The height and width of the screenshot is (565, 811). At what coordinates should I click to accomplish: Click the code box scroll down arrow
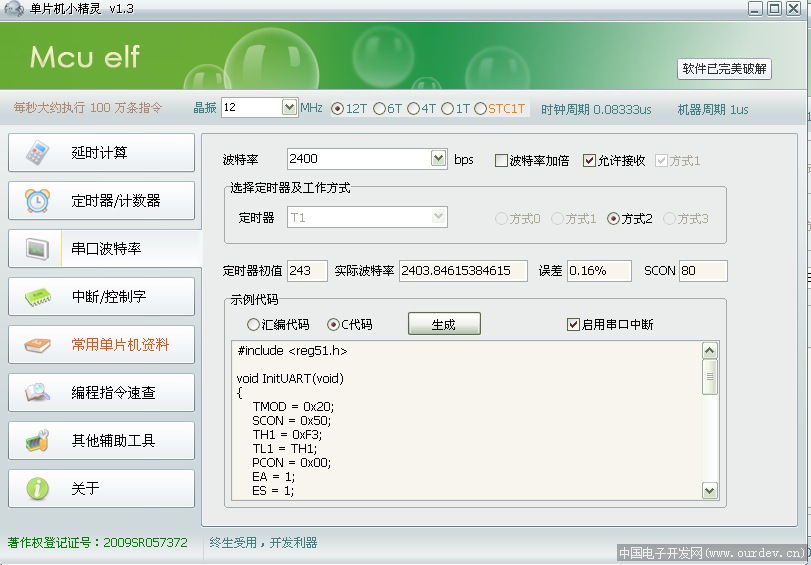pos(710,490)
